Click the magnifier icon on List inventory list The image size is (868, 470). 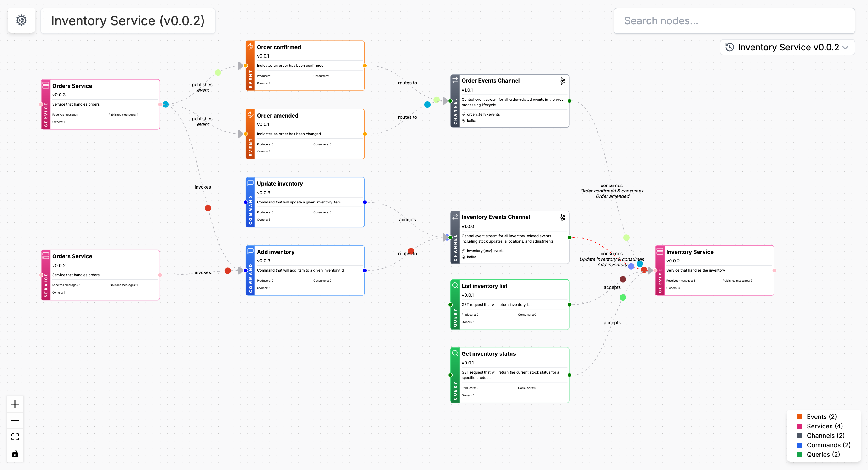(x=455, y=285)
